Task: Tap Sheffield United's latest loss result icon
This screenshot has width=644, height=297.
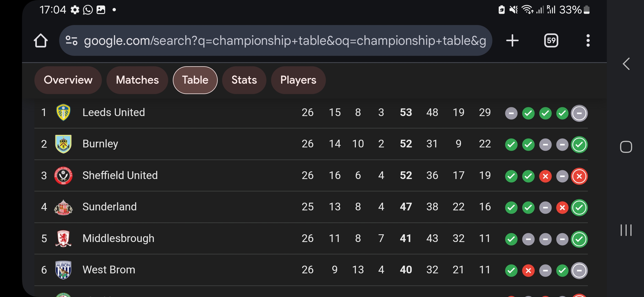Action: coord(579,176)
